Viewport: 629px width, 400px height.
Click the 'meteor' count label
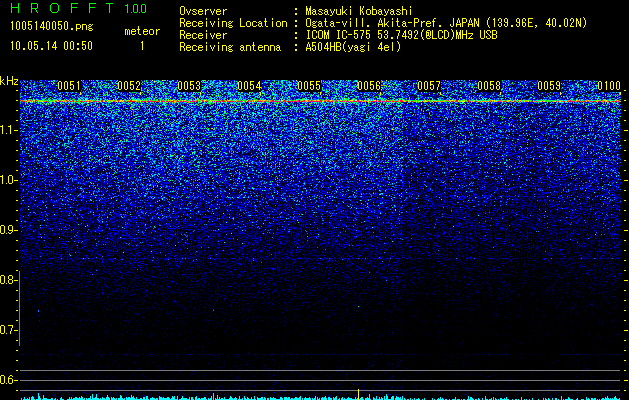click(x=142, y=31)
